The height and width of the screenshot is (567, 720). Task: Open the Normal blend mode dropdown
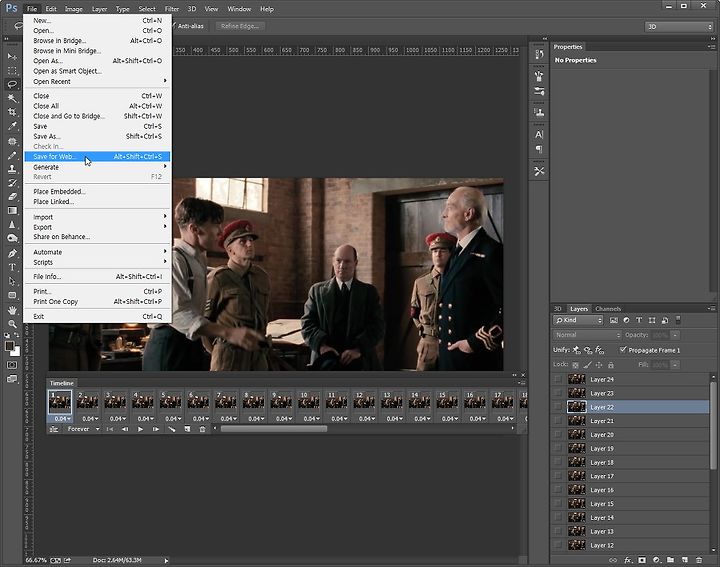click(x=587, y=335)
